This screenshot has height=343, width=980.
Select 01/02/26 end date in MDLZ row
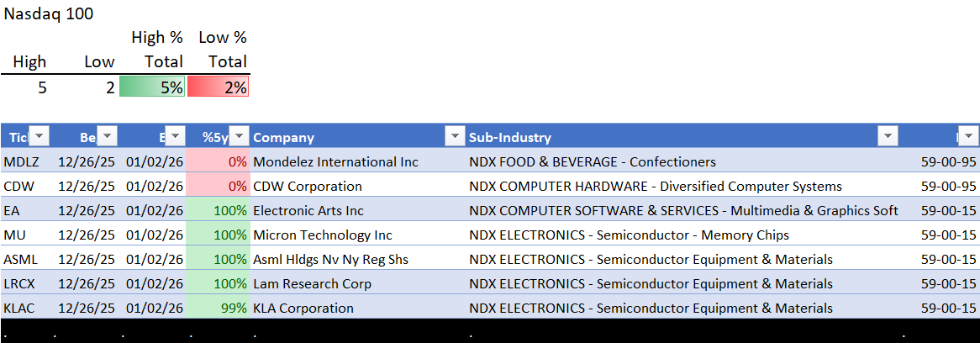pyautogui.click(x=155, y=162)
